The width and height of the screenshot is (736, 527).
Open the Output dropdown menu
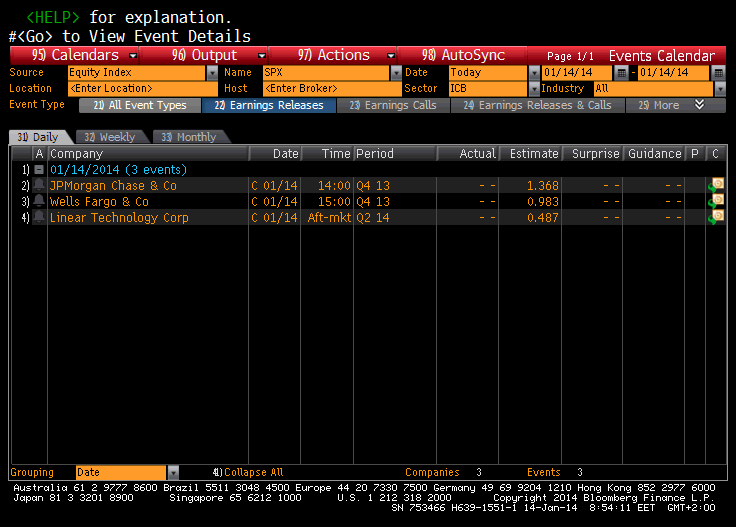pos(262,55)
